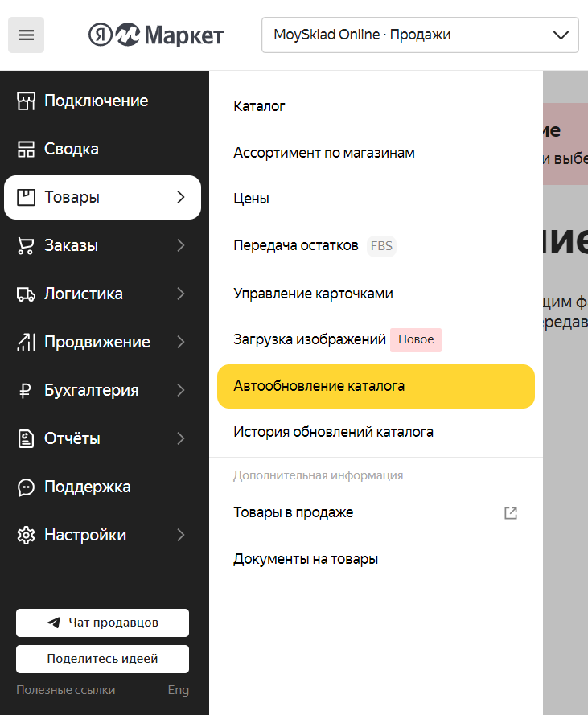Expand the Настройки submenu chevron
This screenshot has width=588, height=715.
(x=181, y=535)
